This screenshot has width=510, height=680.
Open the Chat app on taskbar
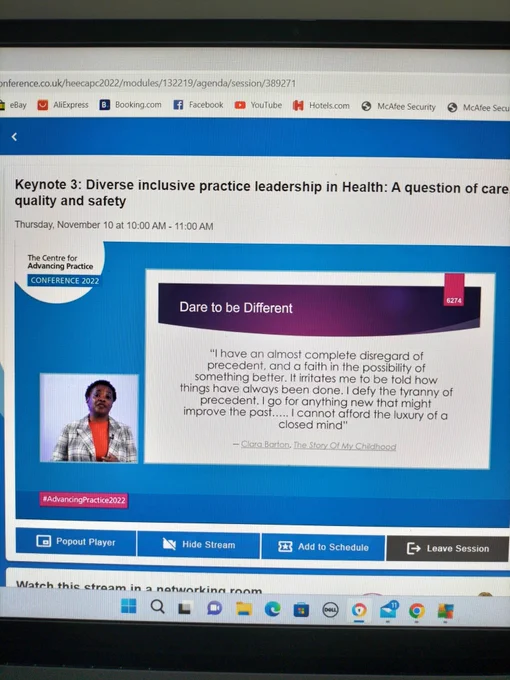(214, 608)
